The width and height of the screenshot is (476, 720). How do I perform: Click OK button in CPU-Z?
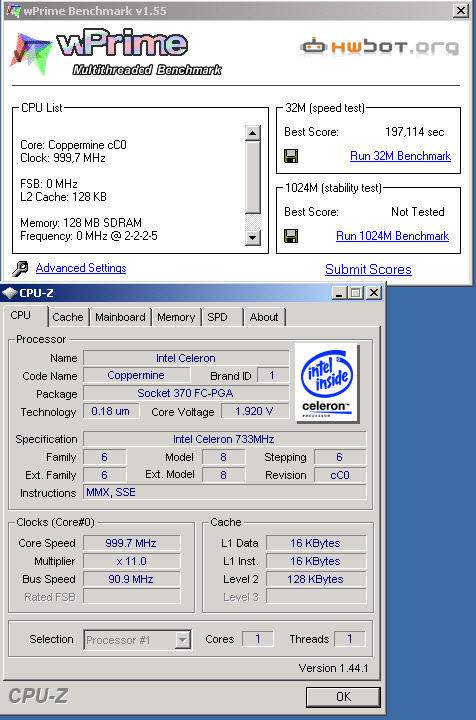click(x=343, y=697)
